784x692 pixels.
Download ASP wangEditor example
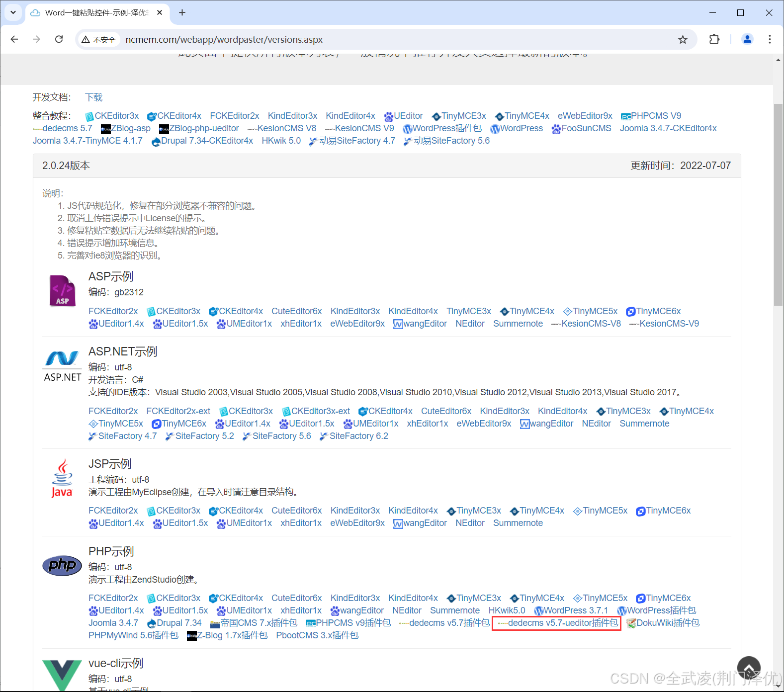click(420, 324)
